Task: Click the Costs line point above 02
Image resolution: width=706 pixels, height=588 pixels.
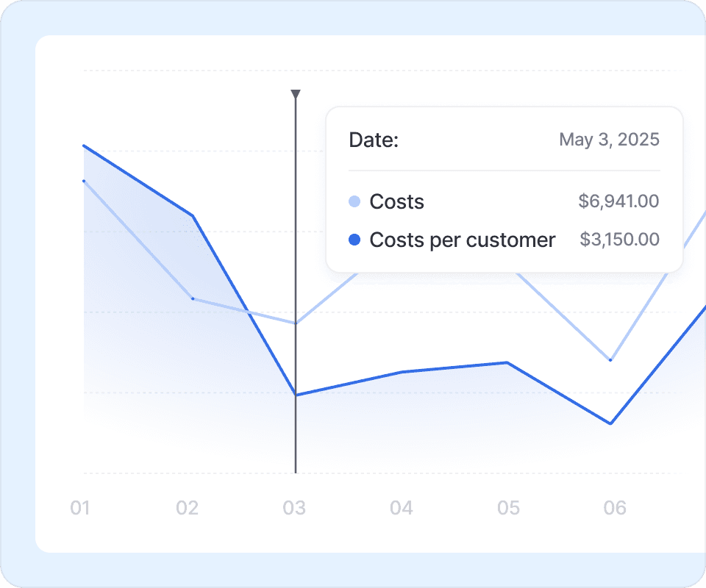Action: [x=193, y=298]
